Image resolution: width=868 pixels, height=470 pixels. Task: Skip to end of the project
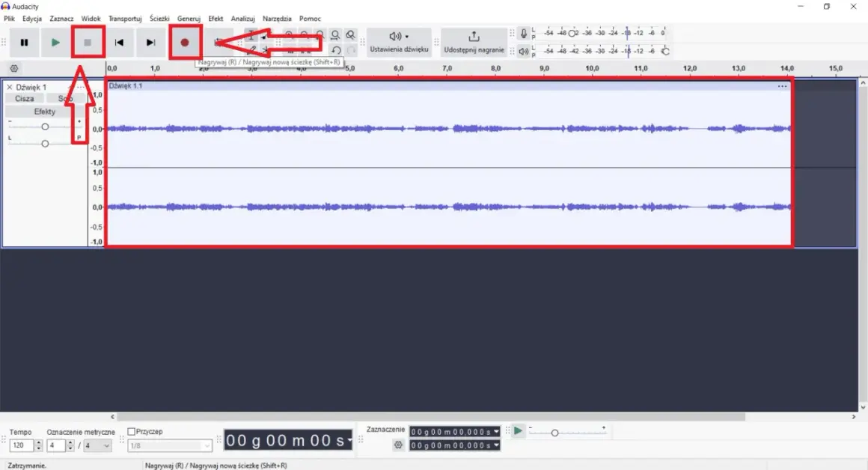click(150, 43)
